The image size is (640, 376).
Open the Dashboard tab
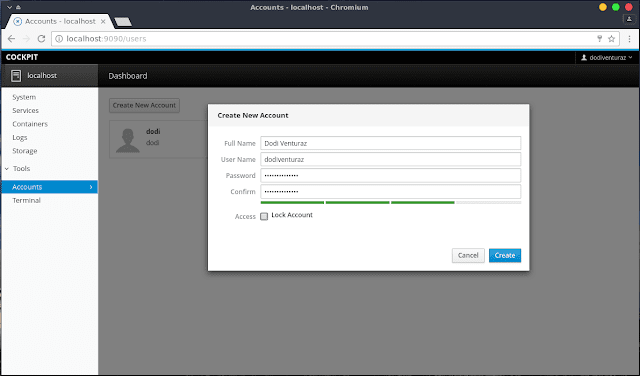[x=128, y=76]
